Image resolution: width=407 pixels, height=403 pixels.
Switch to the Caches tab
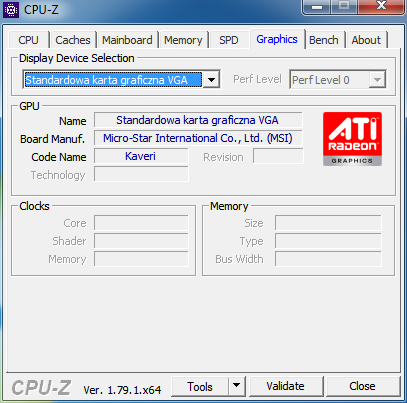click(73, 40)
